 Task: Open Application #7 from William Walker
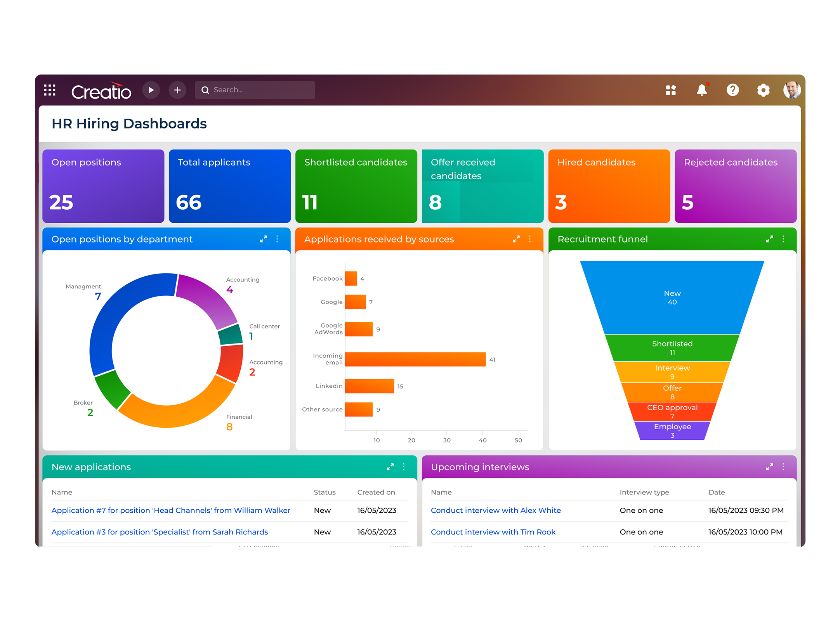point(171,510)
